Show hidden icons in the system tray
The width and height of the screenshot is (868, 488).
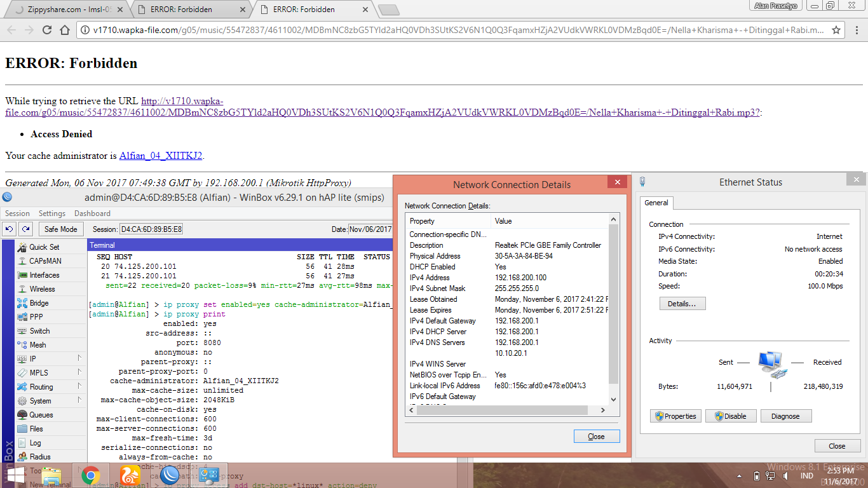[740, 476]
